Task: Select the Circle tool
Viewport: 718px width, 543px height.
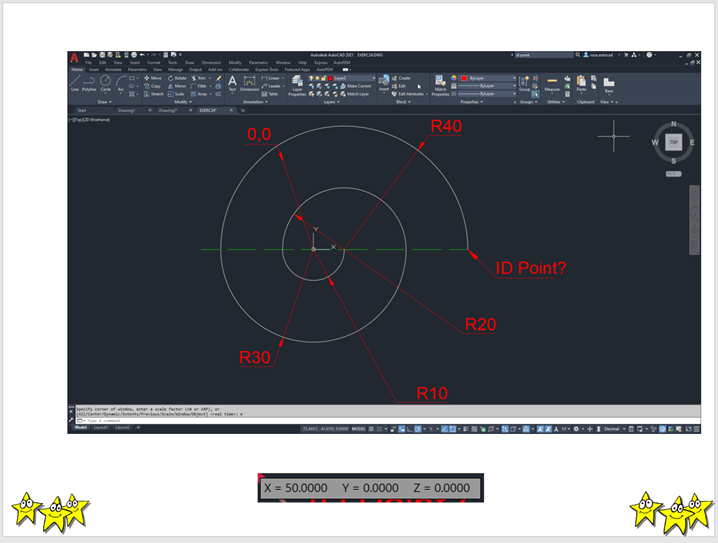Action: click(x=106, y=83)
